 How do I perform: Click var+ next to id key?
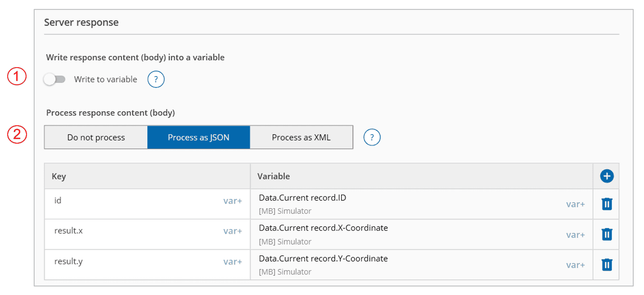coord(233,201)
